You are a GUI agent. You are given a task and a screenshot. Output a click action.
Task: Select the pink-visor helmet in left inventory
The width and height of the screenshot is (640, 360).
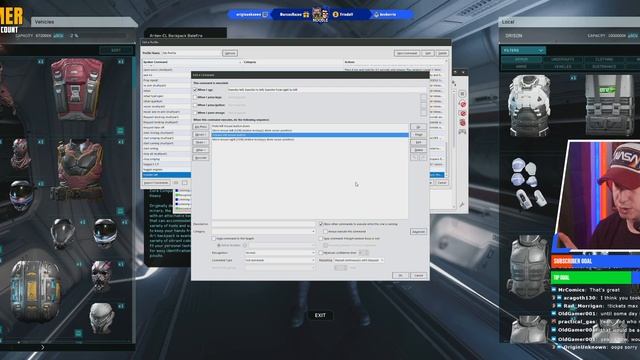point(102,276)
